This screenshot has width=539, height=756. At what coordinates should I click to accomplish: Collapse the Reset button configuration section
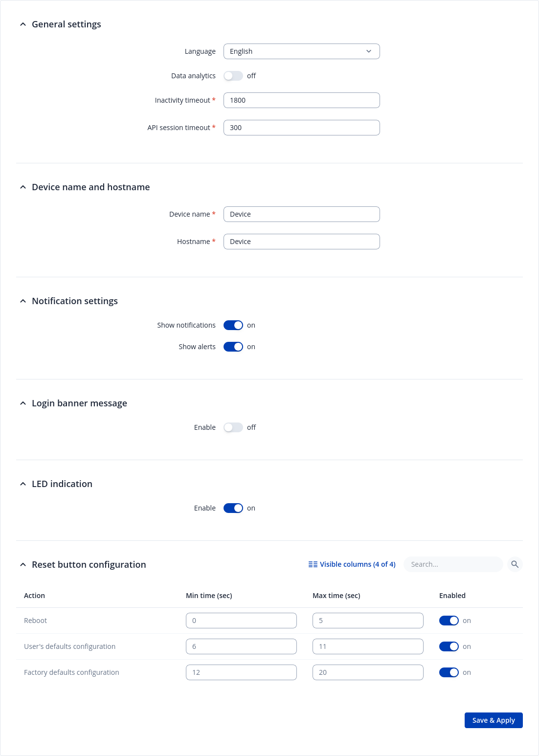23,565
